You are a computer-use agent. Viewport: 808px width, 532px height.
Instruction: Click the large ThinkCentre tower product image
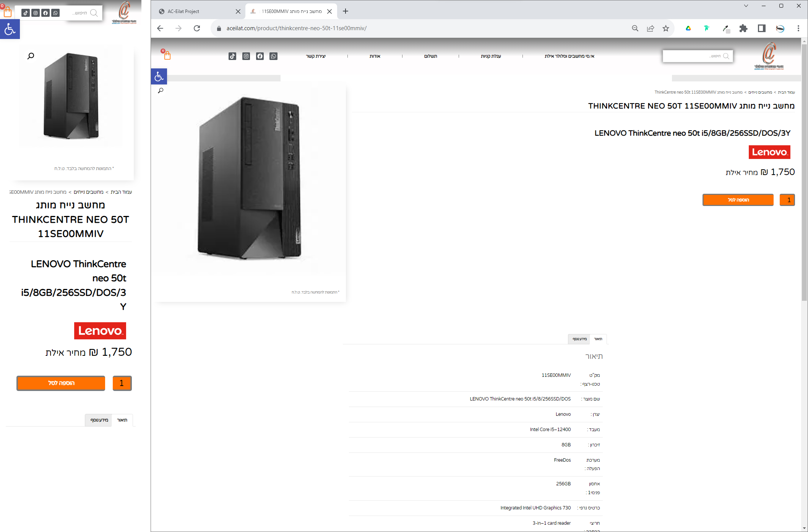tap(250, 178)
